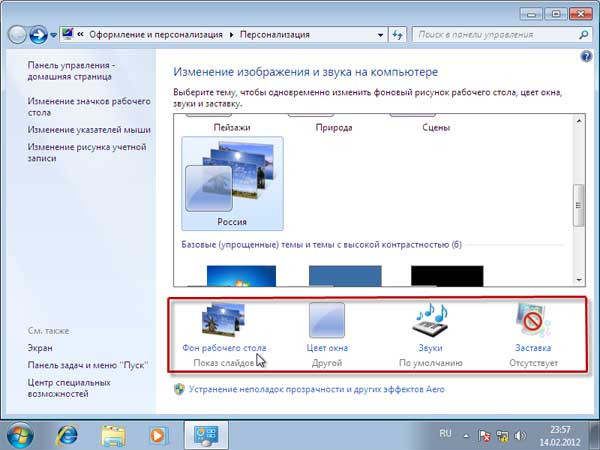Click the Заставка link text

click(x=533, y=348)
